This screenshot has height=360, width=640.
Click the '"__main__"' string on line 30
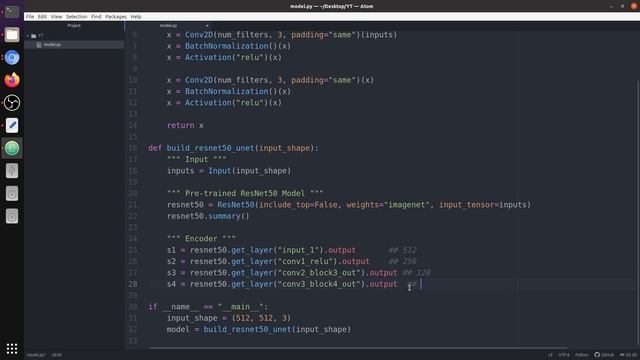[x=240, y=307]
